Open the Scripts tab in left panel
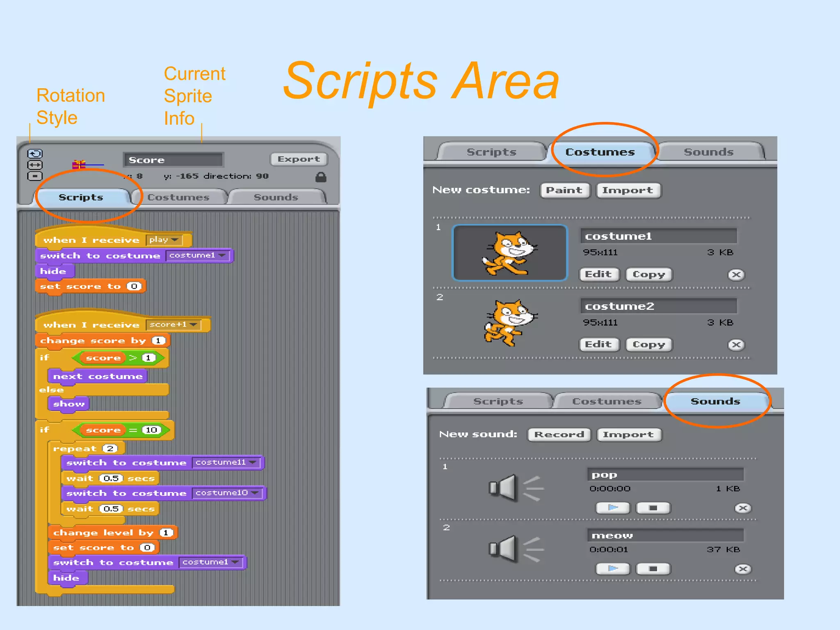This screenshot has height=630, width=840. 81,197
